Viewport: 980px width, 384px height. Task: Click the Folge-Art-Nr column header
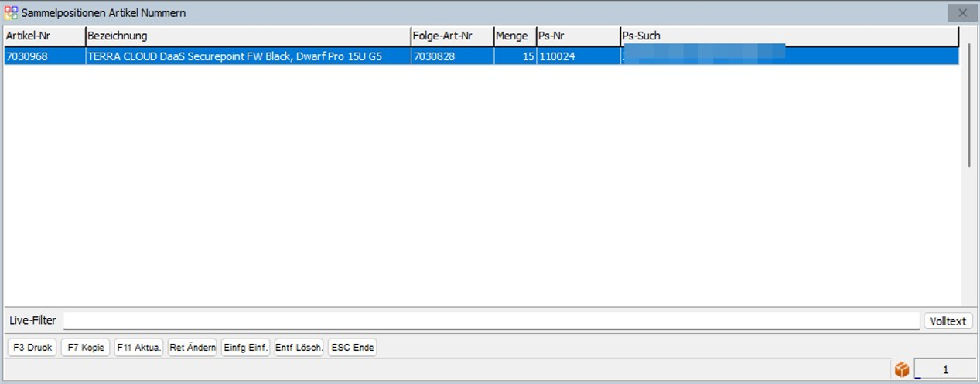tap(452, 36)
